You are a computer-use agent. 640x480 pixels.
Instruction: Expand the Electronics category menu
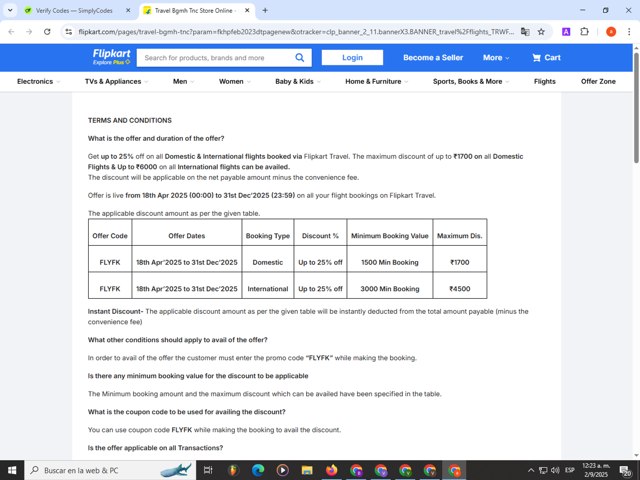[x=38, y=81]
